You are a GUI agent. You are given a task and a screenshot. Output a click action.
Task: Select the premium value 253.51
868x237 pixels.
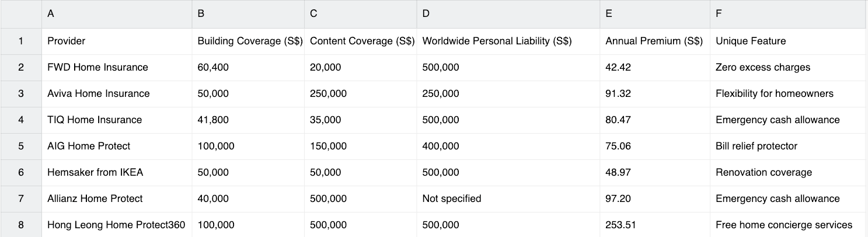click(654, 225)
